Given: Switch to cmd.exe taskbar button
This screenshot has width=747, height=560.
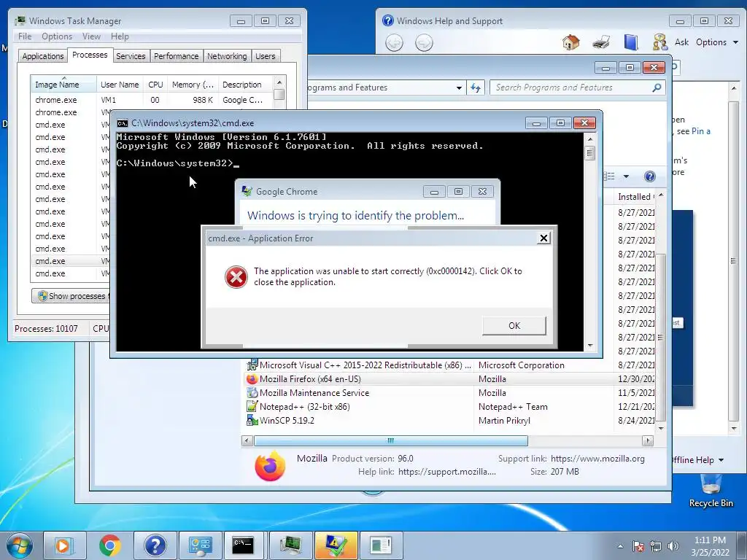Looking at the screenshot, I should pyautogui.click(x=244, y=545).
